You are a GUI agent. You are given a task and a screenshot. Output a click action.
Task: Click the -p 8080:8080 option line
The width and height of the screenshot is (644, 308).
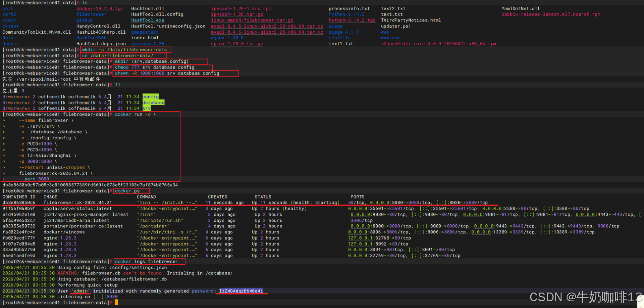pyautogui.click(x=38, y=161)
